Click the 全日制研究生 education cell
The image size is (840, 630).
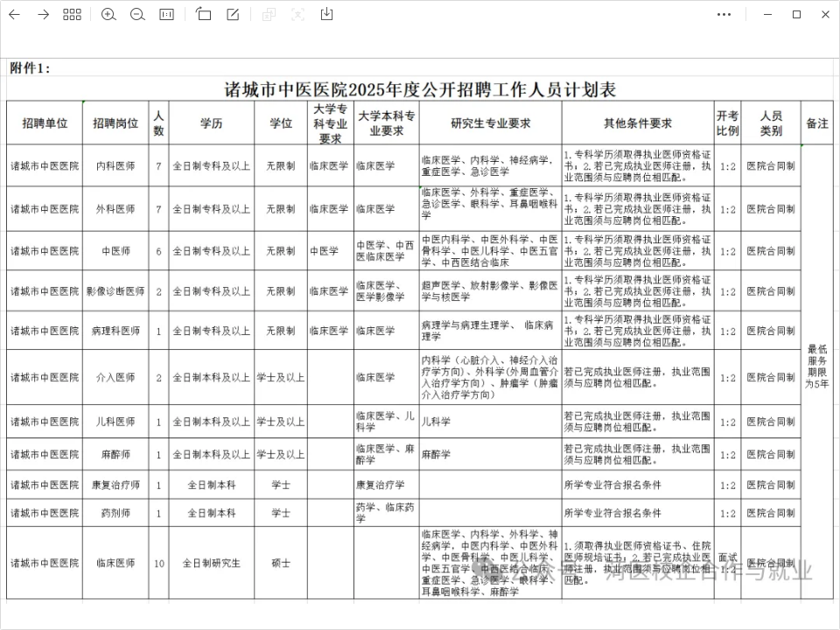click(212, 563)
